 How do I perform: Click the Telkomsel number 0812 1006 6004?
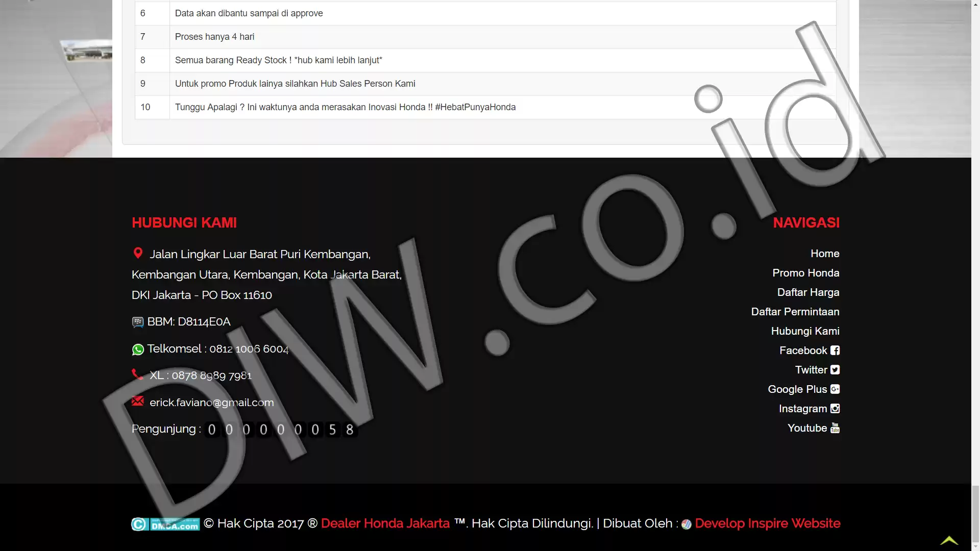[249, 349]
